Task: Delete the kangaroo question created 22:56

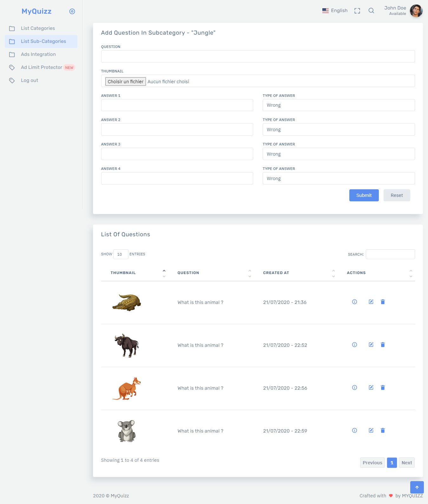Action: click(383, 388)
